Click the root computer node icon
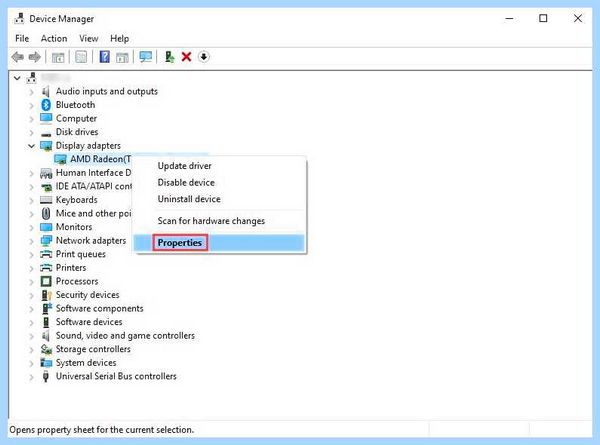The height and width of the screenshot is (445, 600). 31,78
